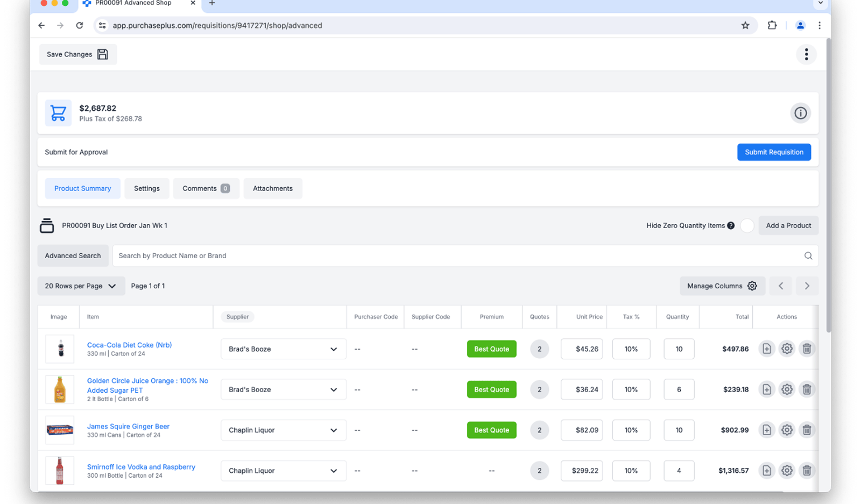The height and width of the screenshot is (504, 861).
Task: Open James Squire Ginger Beer product link
Action: [128, 426]
